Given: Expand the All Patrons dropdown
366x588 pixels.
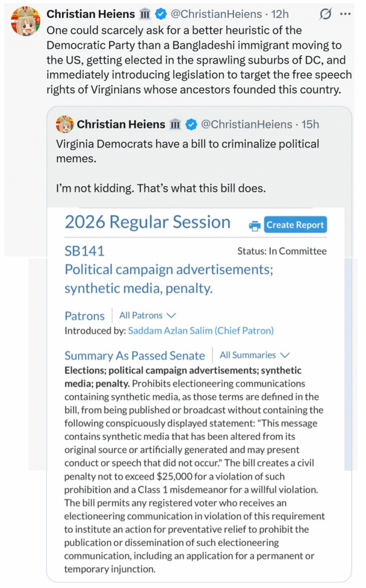Looking at the screenshot, I should click(147, 315).
